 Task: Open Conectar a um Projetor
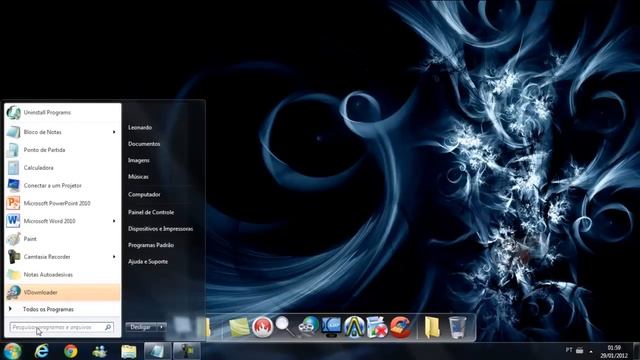(x=62, y=185)
